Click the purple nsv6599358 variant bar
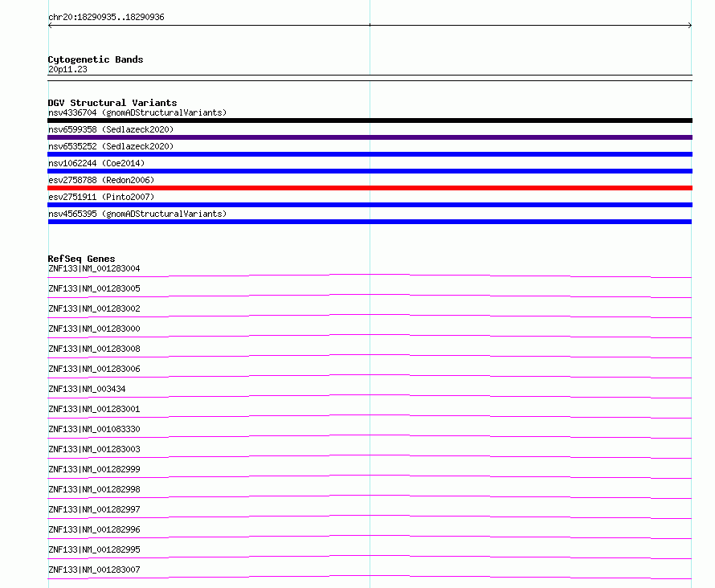Viewport: 715px width, 588px height. click(x=370, y=137)
